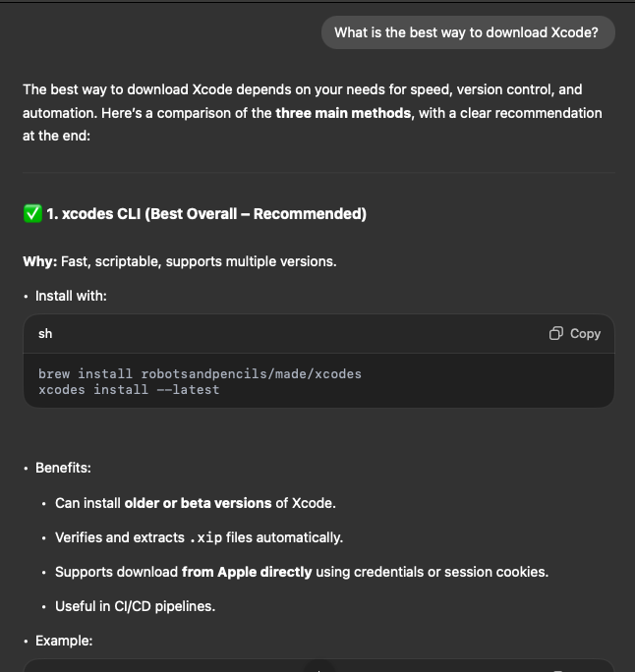This screenshot has width=635, height=672.
Task: Click the bold "three main methods" text
Action: (343, 113)
